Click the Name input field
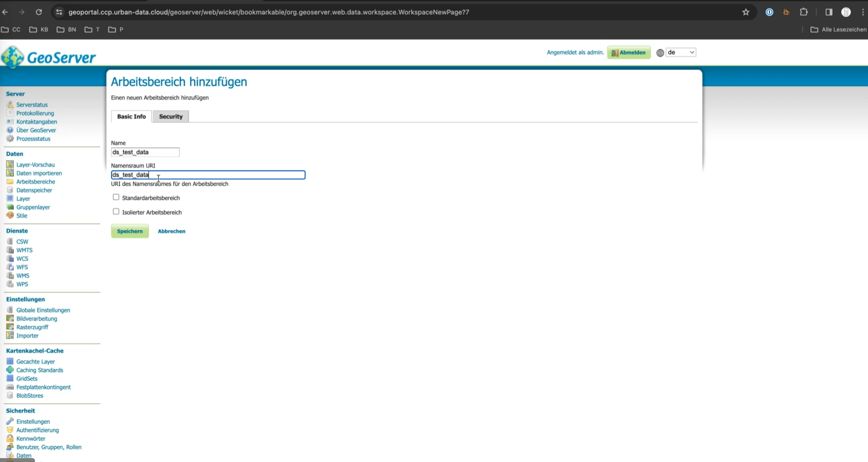Screen dimensions: 868x462 [145, 152]
